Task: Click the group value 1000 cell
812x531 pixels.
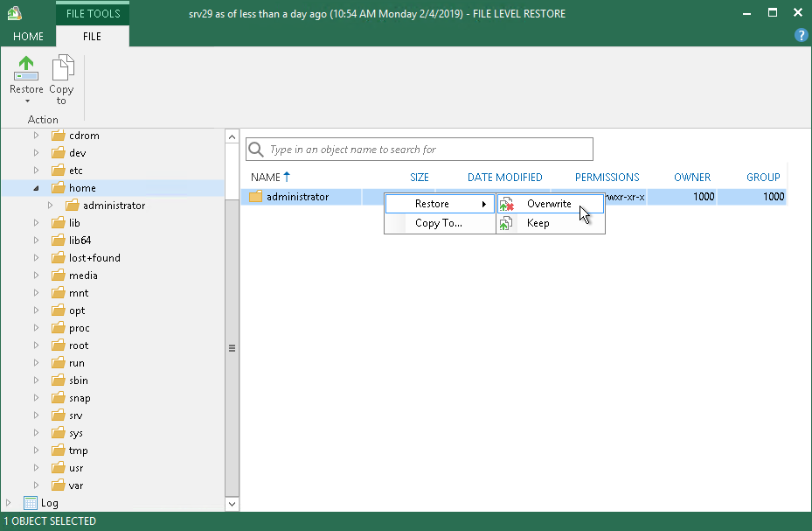Action: click(774, 197)
